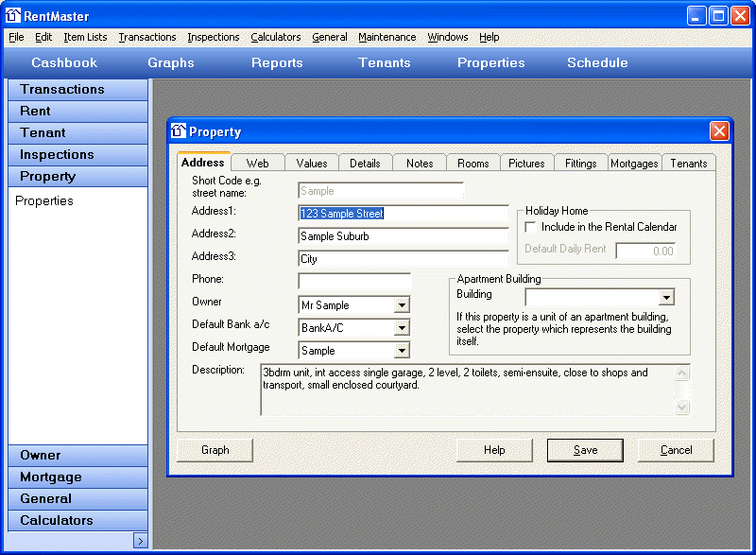Image resolution: width=756 pixels, height=555 pixels.
Task: Close the Property dialog window
Action: pos(719,131)
